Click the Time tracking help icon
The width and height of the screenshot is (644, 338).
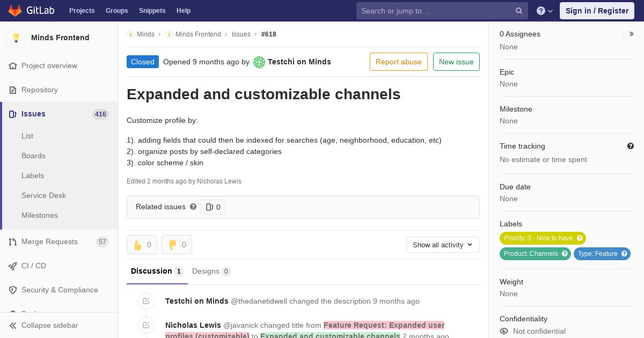pyautogui.click(x=631, y=146)
